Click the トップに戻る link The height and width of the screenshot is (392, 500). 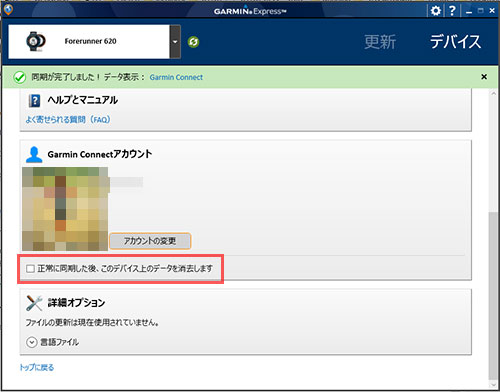37,368
